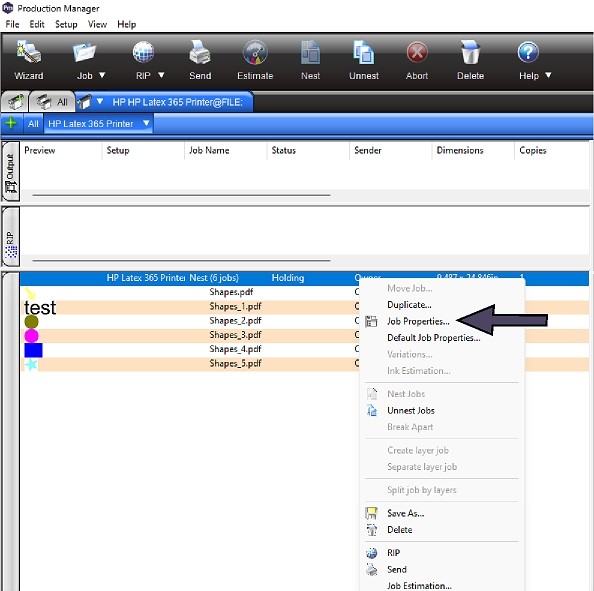Choose Job Estimation... from context menu

[419, 585]
